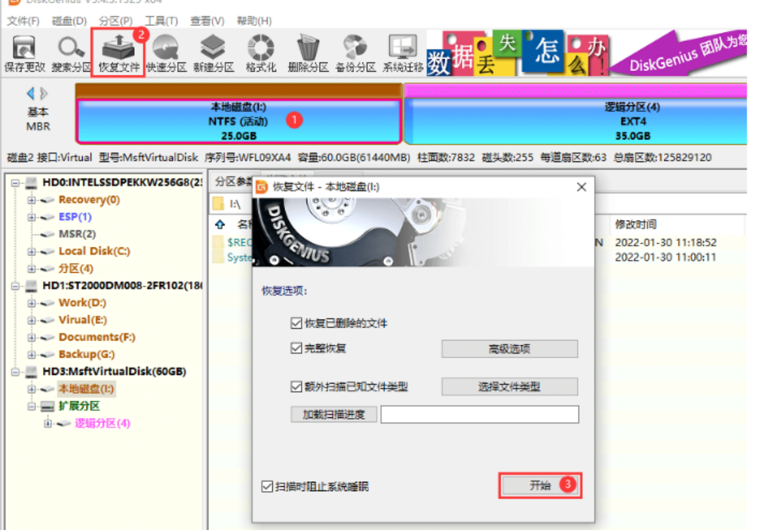This screenshot has height=532, width=761.
Task: Open the 工具(T) menu
Action: tap(161, 21)
